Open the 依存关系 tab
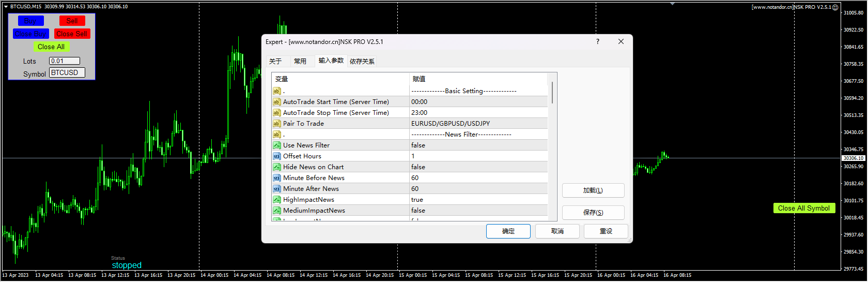 click(362, 62)
